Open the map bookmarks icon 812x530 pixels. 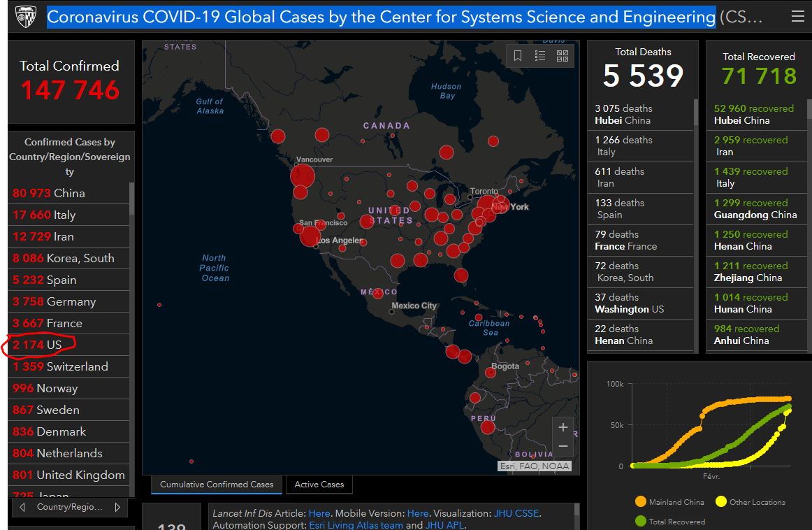pyautogui.click(x=517, y=55)
